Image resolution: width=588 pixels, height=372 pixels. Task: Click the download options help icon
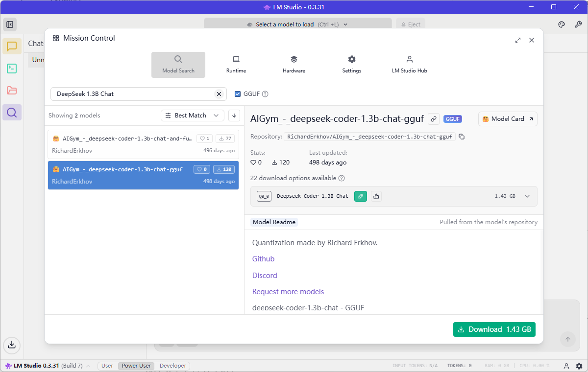coord(342,178)
